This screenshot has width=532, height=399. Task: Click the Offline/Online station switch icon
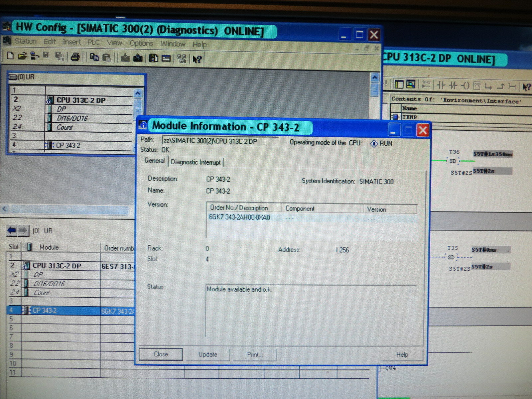click(182, 59)
